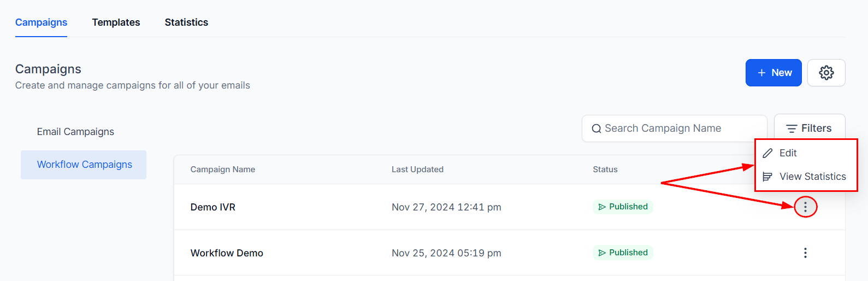This screenshot has width=868, height=281.
Task: Open the Demo IVR campaign
Action: pos(213,207)
